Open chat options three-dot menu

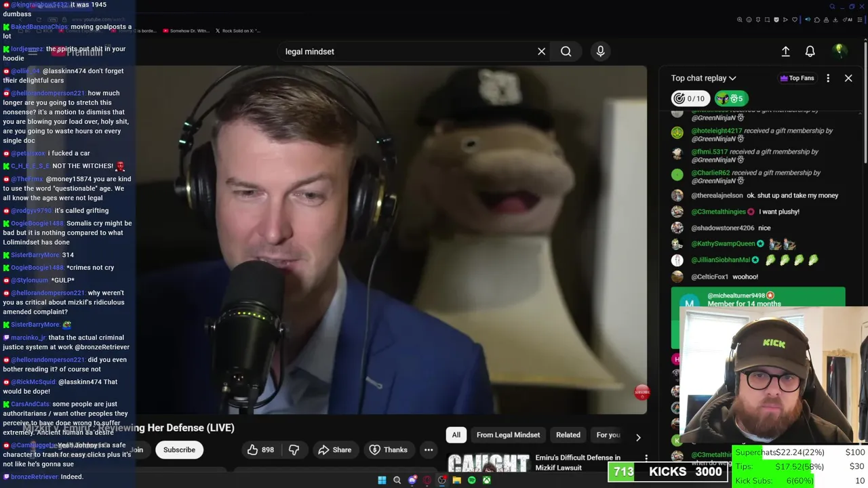tap(828, 78)
